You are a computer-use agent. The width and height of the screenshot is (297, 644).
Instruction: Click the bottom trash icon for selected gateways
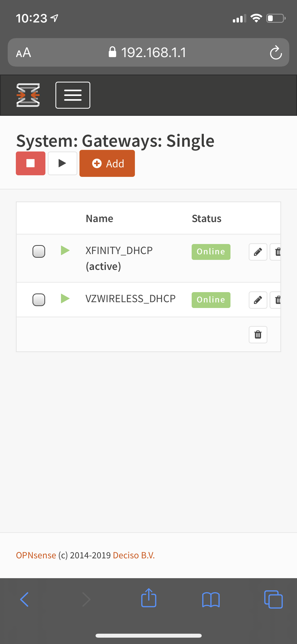pyautogui.click(x=258, y=334)
